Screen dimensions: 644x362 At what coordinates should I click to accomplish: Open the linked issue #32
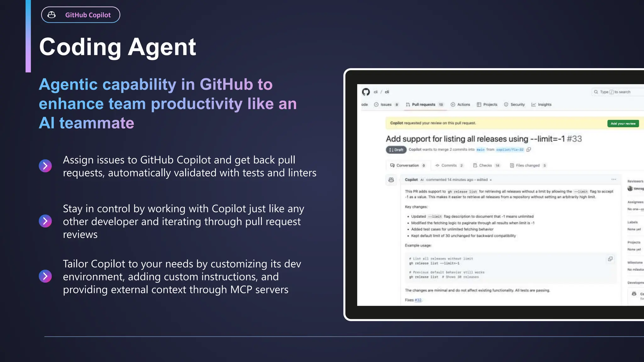coord(418,300)
